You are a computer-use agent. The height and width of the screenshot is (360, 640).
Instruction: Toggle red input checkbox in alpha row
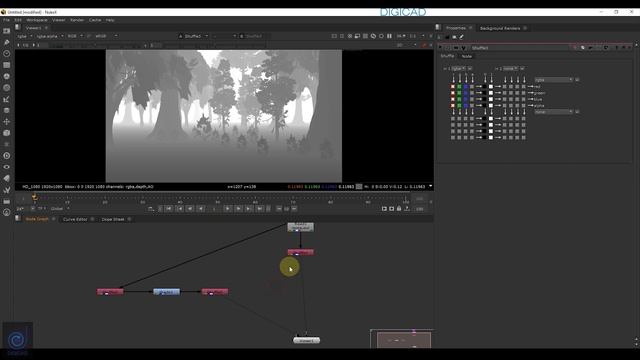pyautogui.click(x=453, y=106)
